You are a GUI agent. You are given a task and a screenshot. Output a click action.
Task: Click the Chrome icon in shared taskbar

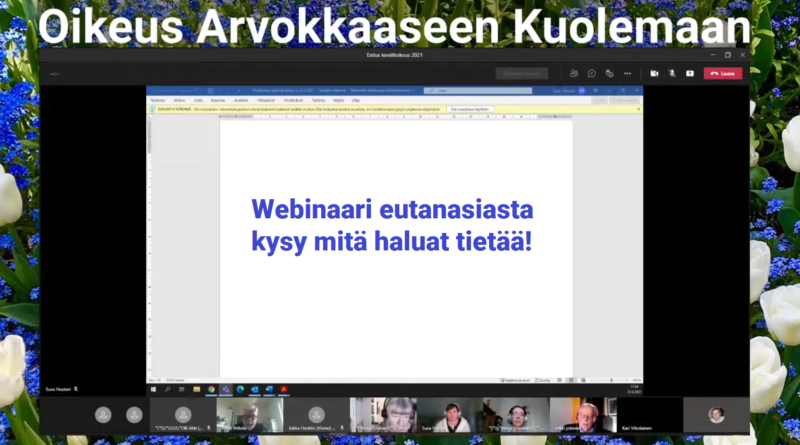212,389
